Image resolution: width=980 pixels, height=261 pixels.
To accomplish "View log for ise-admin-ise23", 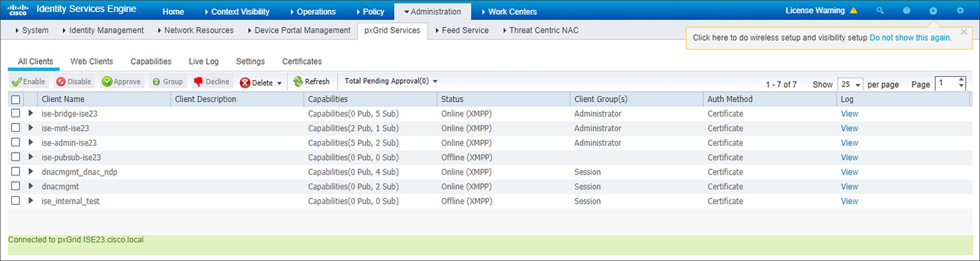I will [849, 143].
